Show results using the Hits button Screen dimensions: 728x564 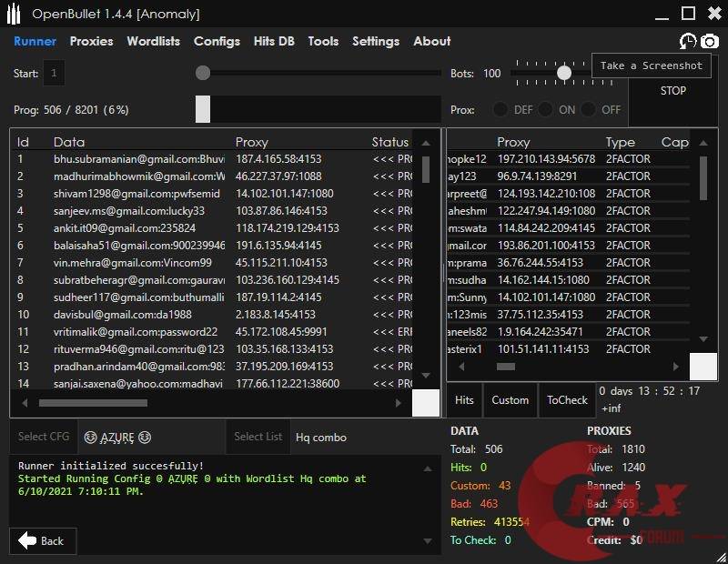click(x=464, y=399)
